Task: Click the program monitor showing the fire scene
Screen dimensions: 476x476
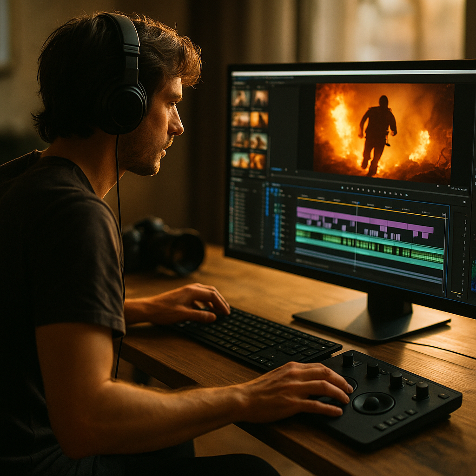Action: pos(383,132)
